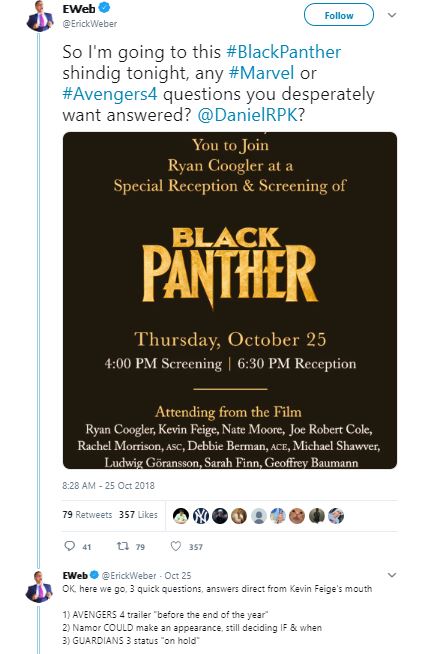Click the first liker avatar in row
The width and height of the screenshot is (424, 654).
click(181, 516)
